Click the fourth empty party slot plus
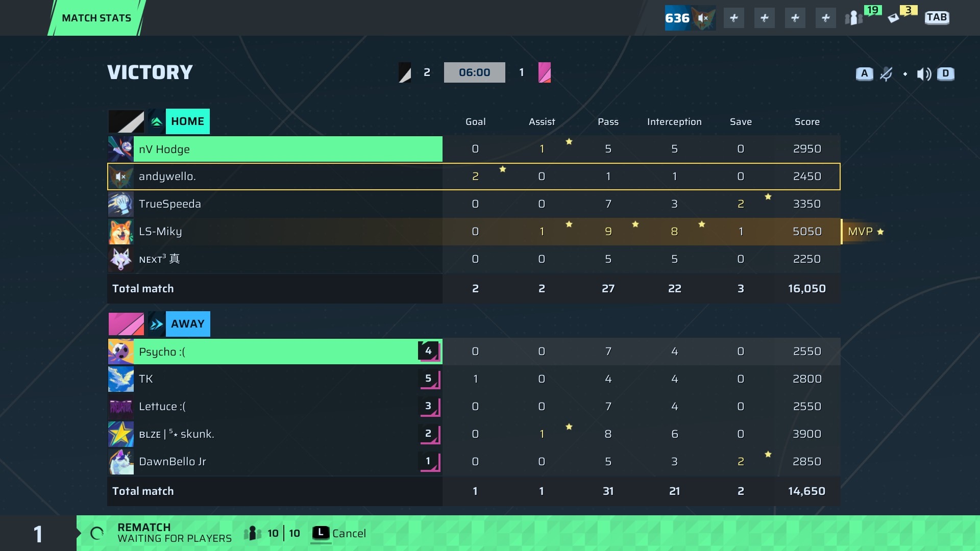980x551 pixels. 825,18
